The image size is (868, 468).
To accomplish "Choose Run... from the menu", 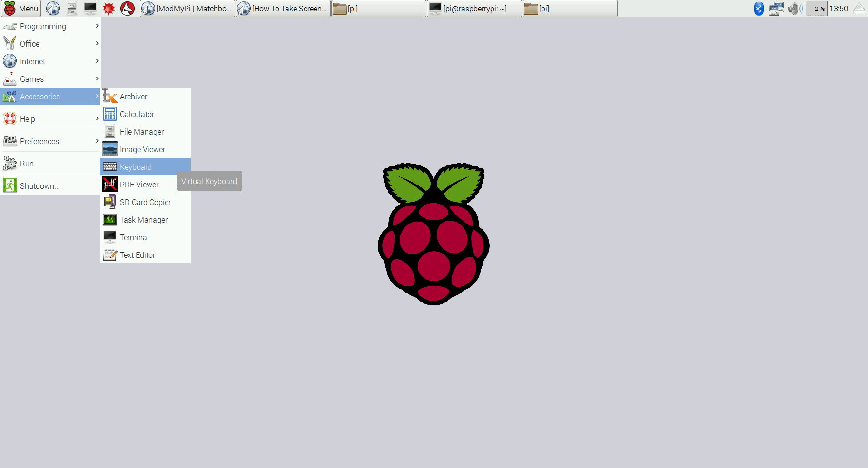I will [50, 164].
